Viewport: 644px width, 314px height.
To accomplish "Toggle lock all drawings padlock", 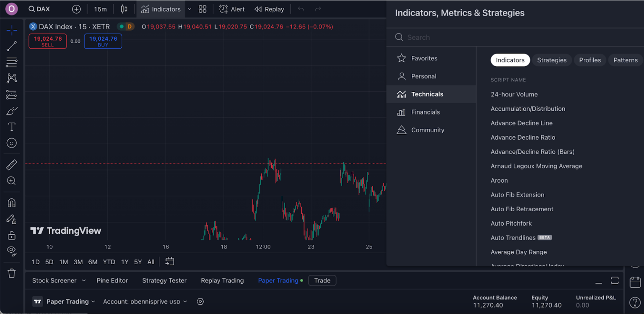I will pos(12,235).
